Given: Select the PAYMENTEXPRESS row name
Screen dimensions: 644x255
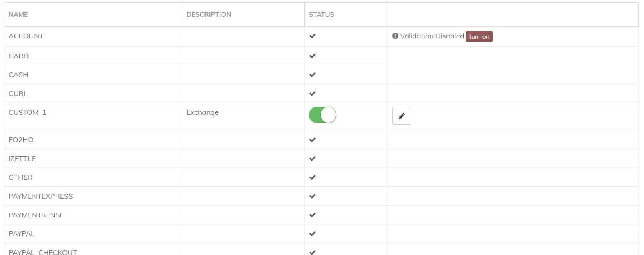Looking at the screenshot, I should pyautogui.click(x=41, y=196).
